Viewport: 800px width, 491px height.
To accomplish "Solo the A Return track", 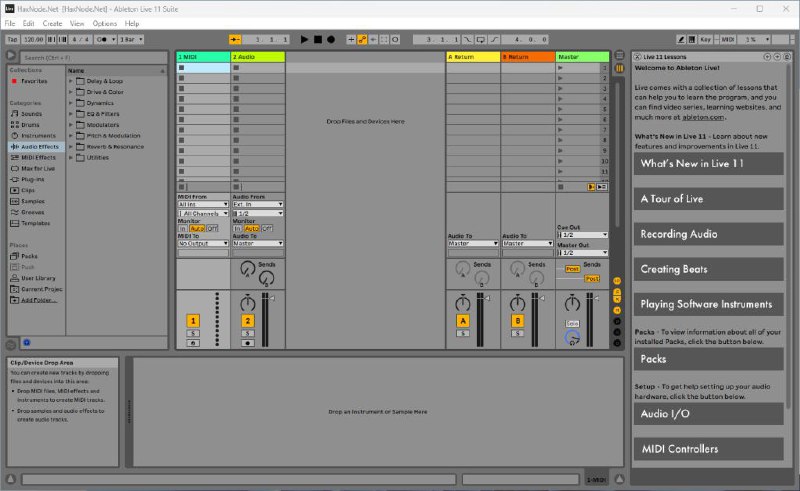I will 463,333.
